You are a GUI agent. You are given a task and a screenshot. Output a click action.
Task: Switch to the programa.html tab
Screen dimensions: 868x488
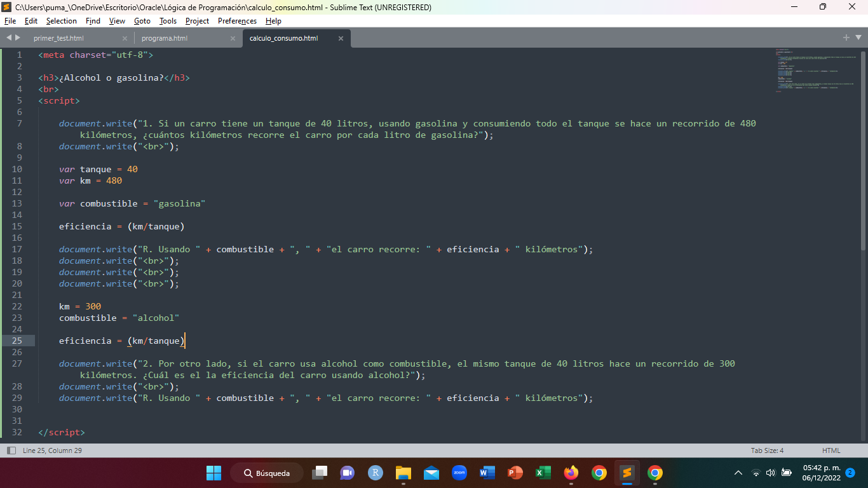click(165, 38)
